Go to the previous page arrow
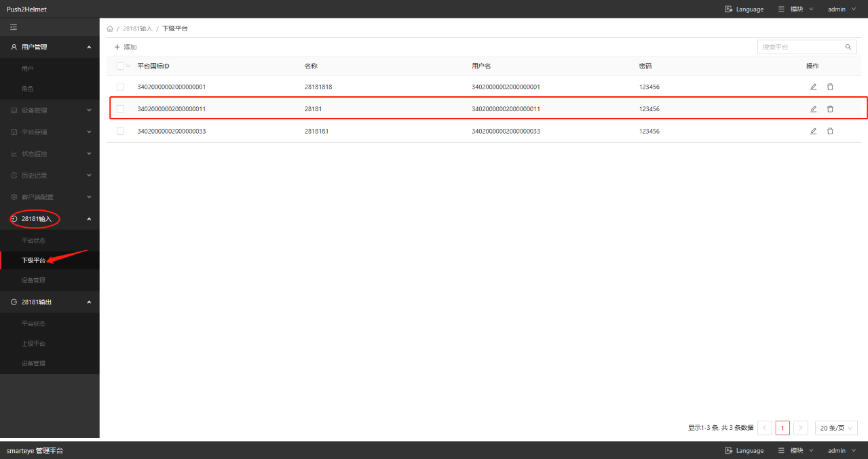The image size is (868, 459). 765,428
